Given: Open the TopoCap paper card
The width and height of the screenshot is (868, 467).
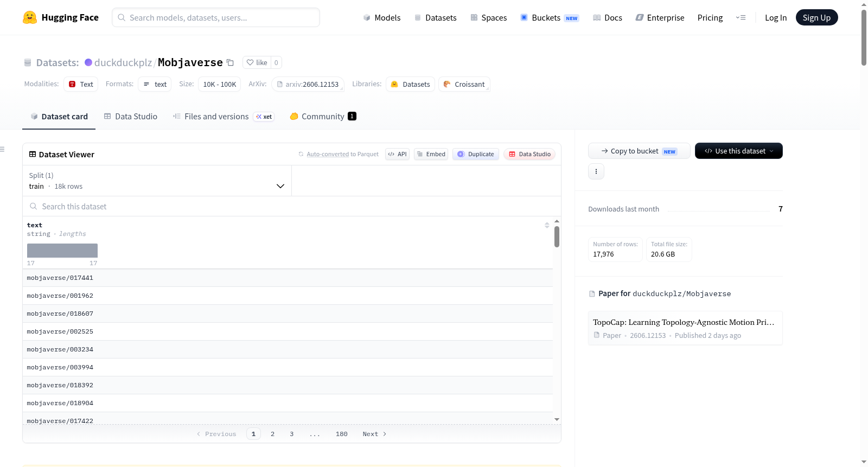Looking at the screenshot, I should pyautogui.click(x=685, y=328).
